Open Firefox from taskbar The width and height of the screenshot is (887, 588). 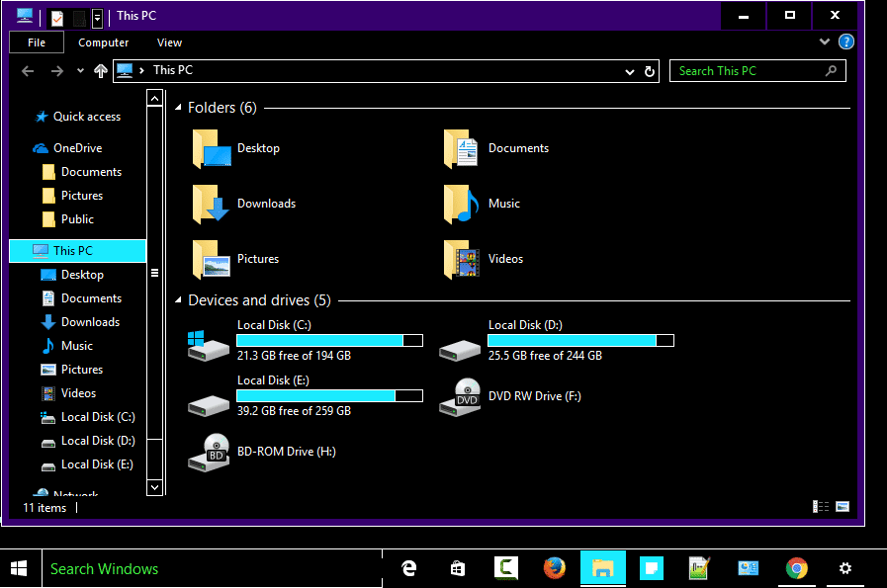(555, 568)
